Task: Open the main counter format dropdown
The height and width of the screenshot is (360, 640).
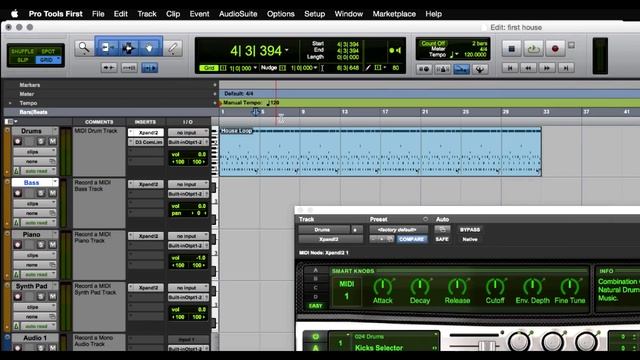Action: [x=287, y=51]
